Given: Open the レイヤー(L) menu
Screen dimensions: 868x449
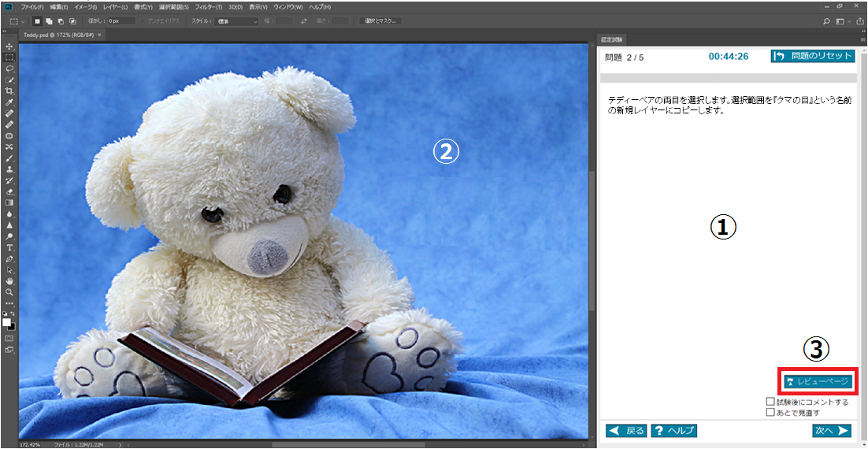Looking at the screenshot, I should (115, 6).
